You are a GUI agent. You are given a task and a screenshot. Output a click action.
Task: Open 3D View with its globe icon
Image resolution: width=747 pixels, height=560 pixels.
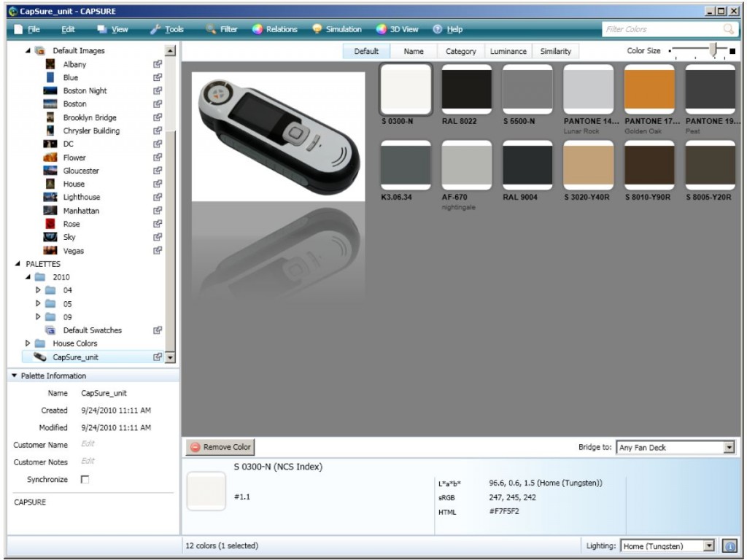[x=380, y=29]
